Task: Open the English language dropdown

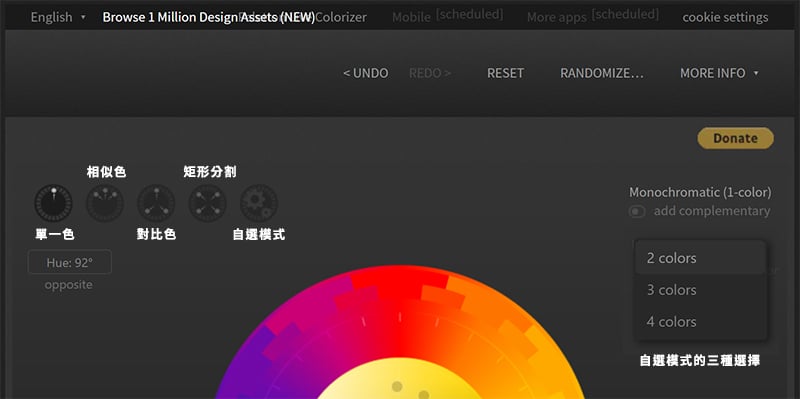Action: 58,17
